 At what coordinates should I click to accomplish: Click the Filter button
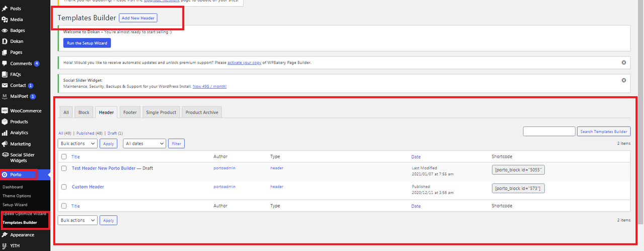coord(177,144)
